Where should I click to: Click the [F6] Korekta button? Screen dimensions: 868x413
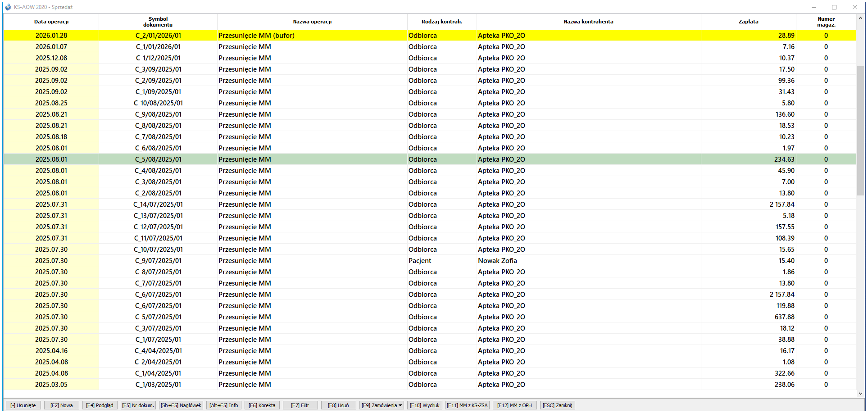262,405
